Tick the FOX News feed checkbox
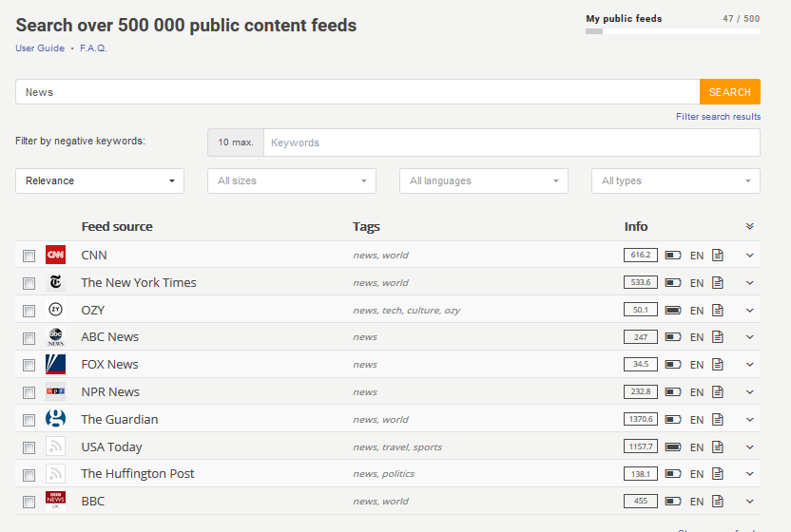The image size is (791, 532). coord(29,365)
